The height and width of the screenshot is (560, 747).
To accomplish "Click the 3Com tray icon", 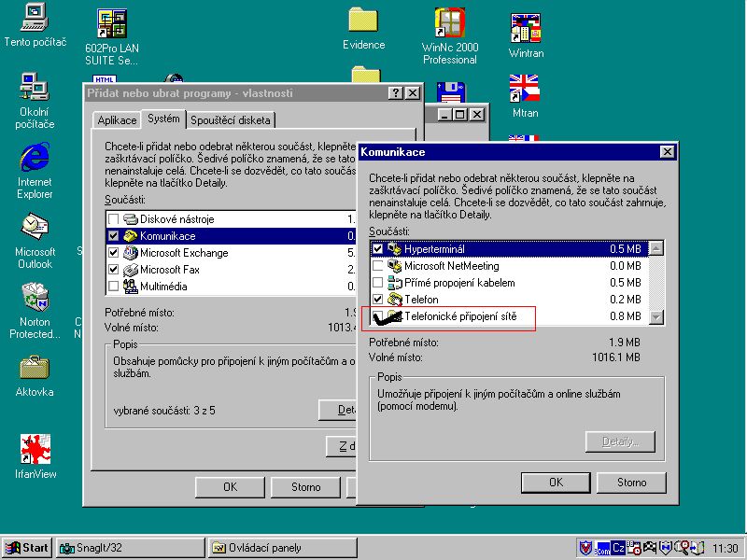I will [x=602, y=548].
